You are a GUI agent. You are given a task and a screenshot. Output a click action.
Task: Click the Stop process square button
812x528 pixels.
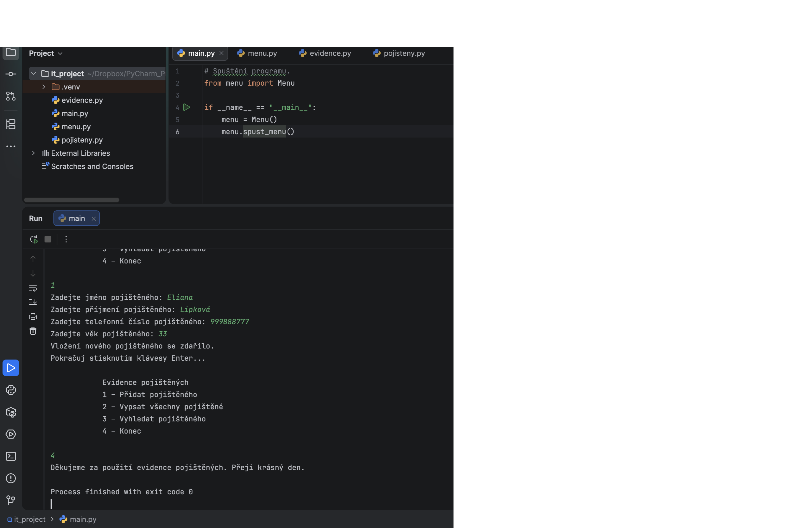tap(48, 239)
